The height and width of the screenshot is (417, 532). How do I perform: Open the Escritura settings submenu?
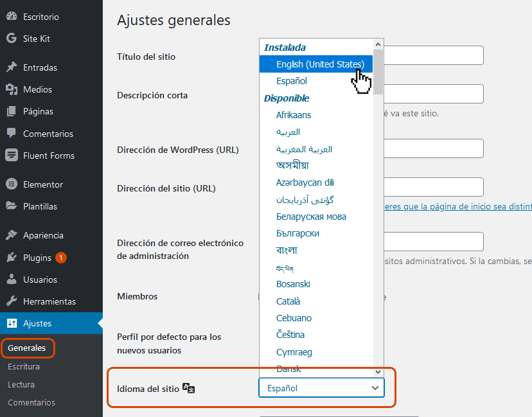point(24,366)
